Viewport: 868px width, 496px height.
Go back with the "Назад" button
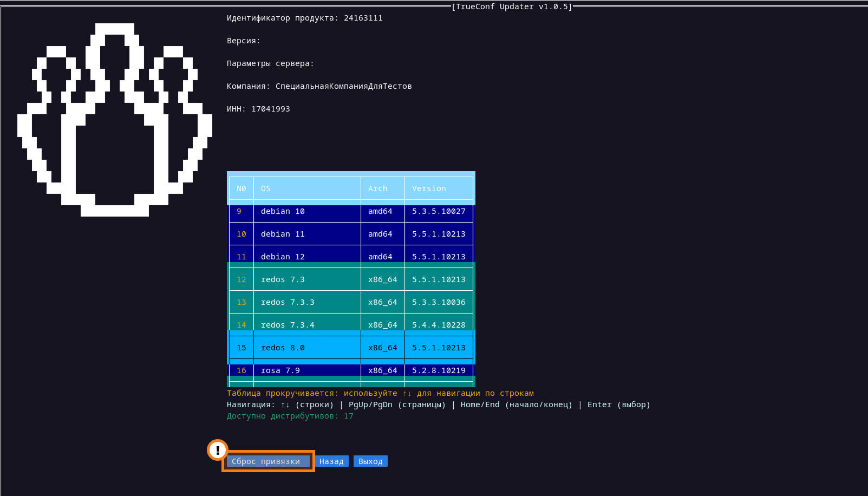[331, 461]
